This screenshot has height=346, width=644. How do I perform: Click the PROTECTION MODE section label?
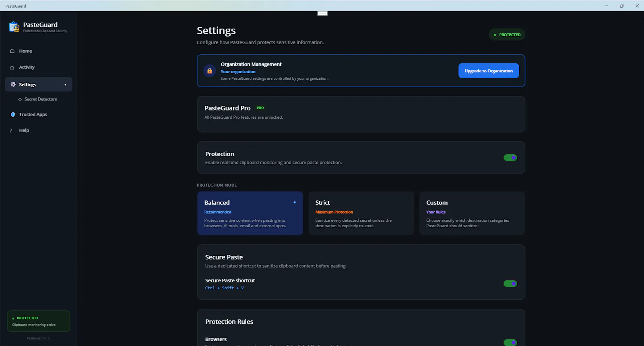217,185
